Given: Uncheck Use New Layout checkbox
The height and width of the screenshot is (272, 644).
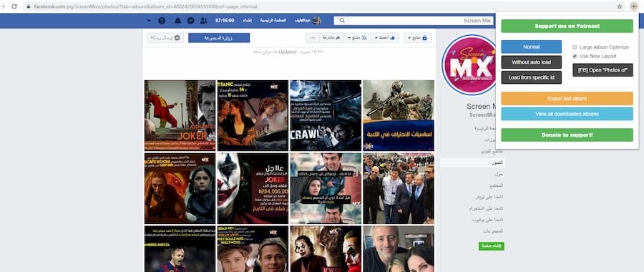Looking at the screenshot, I should (x=575, y=56).
